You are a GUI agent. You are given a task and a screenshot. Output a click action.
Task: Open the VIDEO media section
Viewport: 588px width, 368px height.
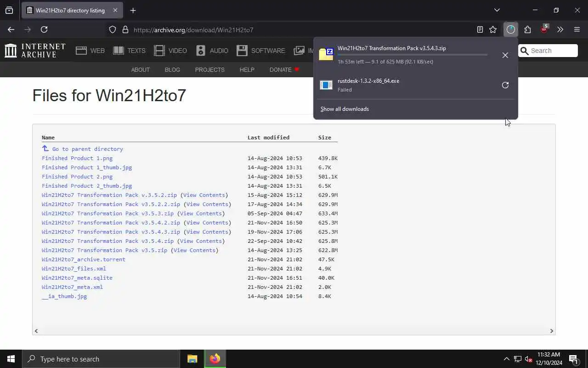pos(170,51)
